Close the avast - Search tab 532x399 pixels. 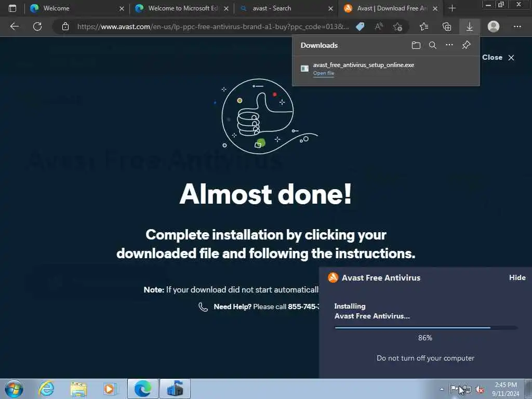330,8
